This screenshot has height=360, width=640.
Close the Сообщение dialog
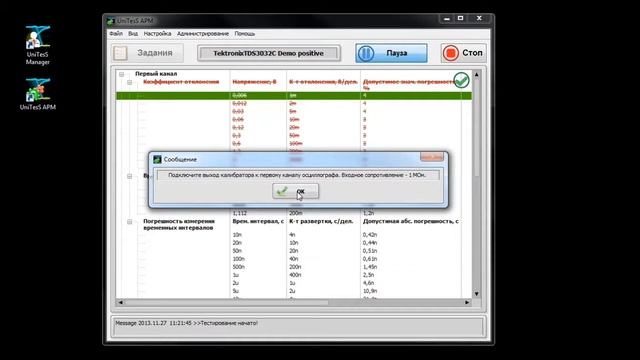(431, 157)
